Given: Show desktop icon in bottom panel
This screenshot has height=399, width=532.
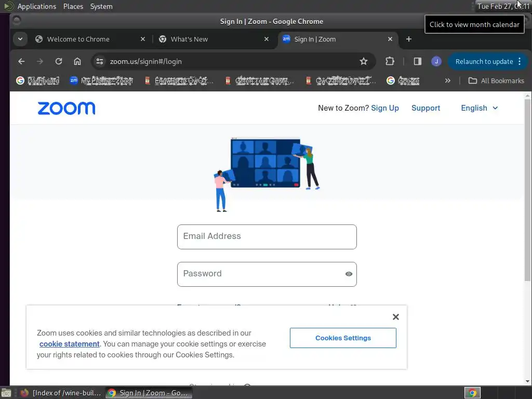Looking at the screenshot, I should click(x=6, y=393).
